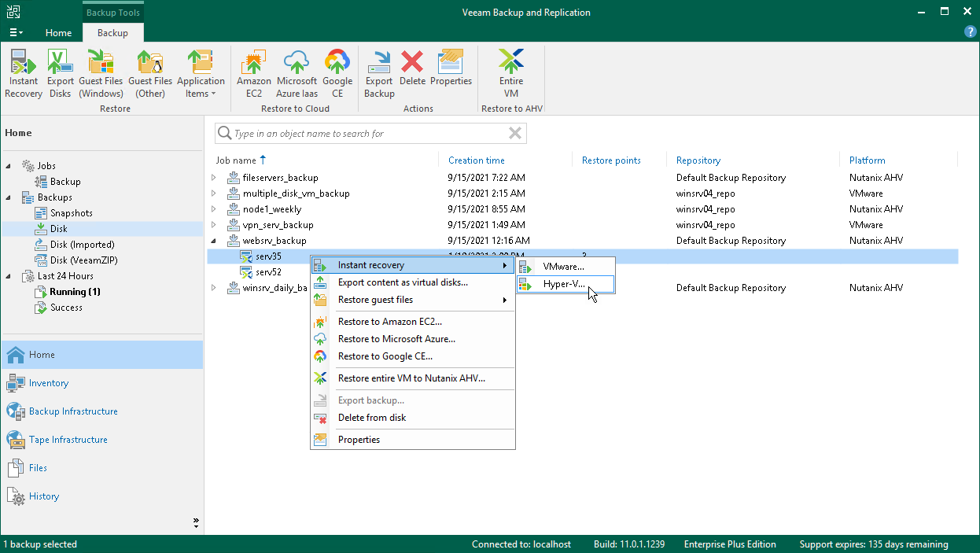This screenshot has height=553, width=980.
Task: Expand the multiple_disk_vm_backup row
Action: point(213,194)
